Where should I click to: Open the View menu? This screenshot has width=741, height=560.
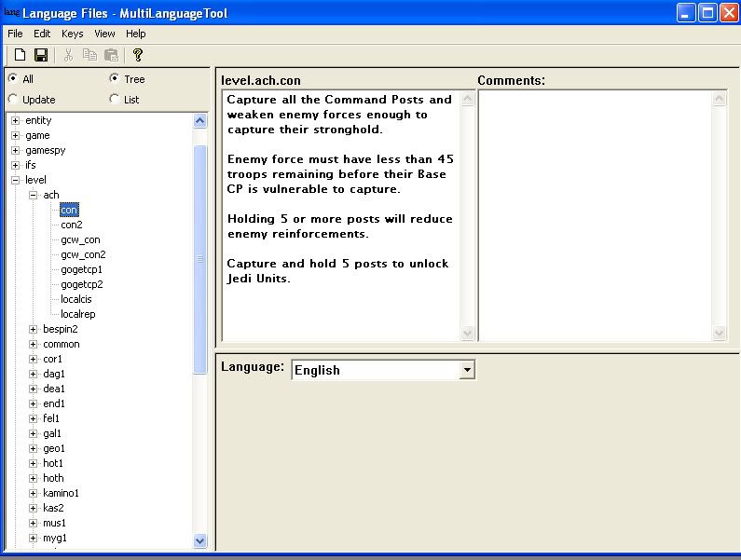pyautogui.click(x=104, y=34)
